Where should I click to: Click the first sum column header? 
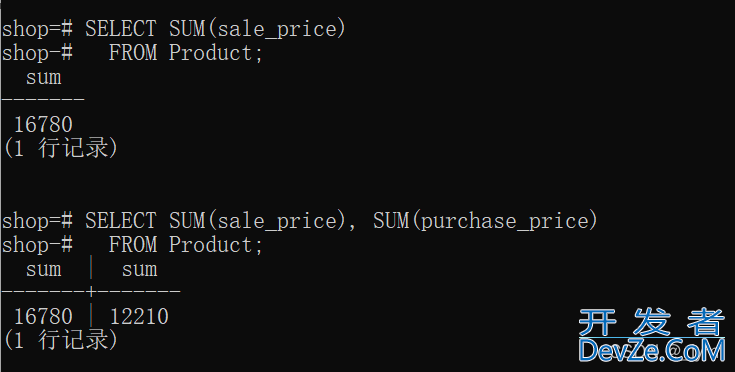point(44,77)
